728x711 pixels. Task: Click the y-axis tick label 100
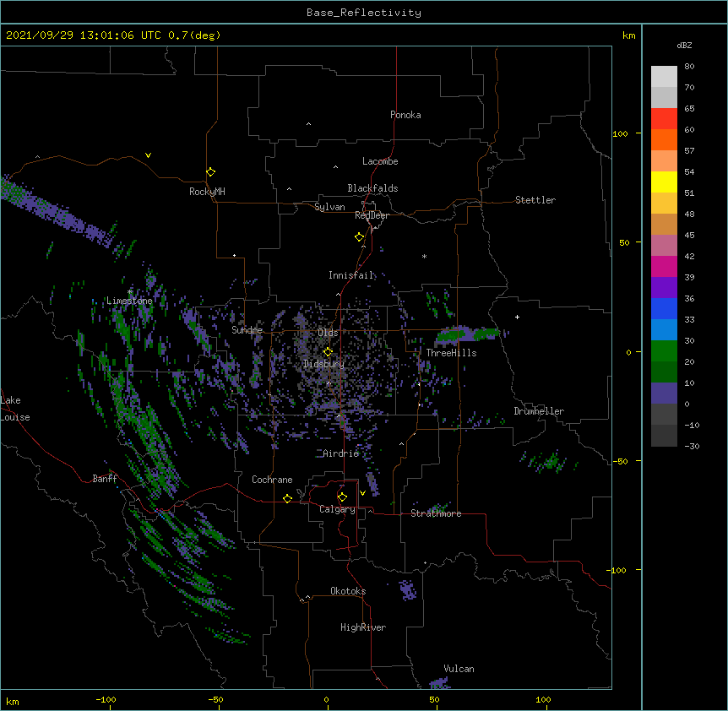620,133
